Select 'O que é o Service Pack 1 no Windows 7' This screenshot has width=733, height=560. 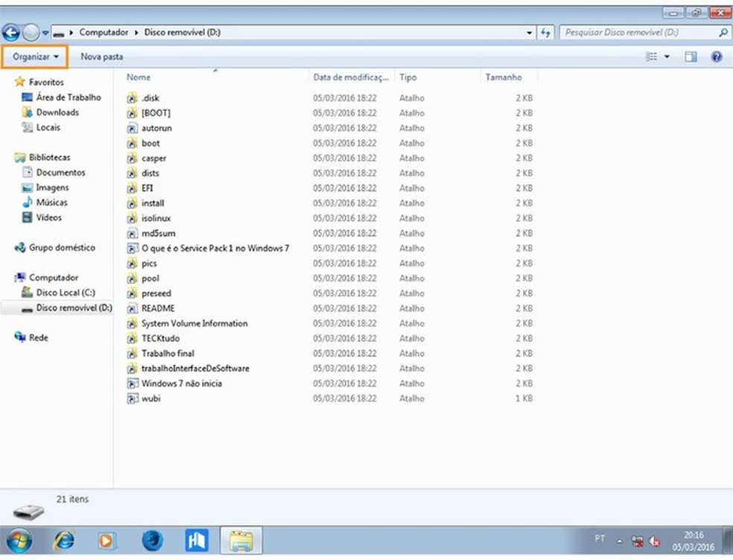(x=215, y=248)
